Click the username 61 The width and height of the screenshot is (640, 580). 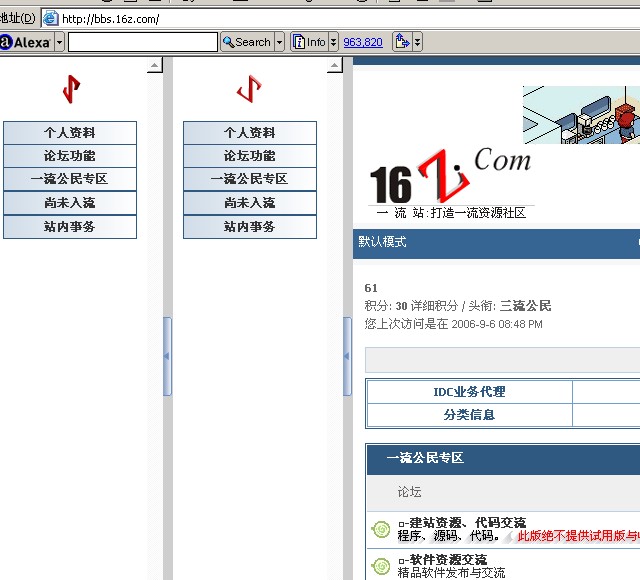point(371,288)
